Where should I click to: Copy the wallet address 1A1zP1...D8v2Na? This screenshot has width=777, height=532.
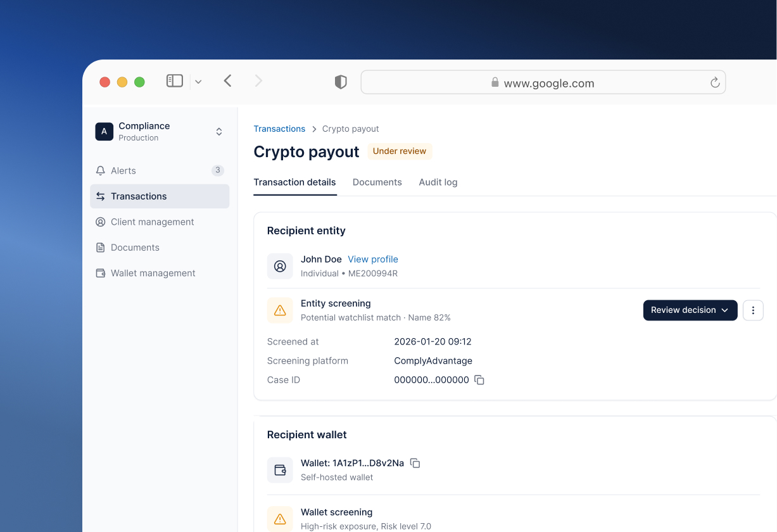pos(415,463)
